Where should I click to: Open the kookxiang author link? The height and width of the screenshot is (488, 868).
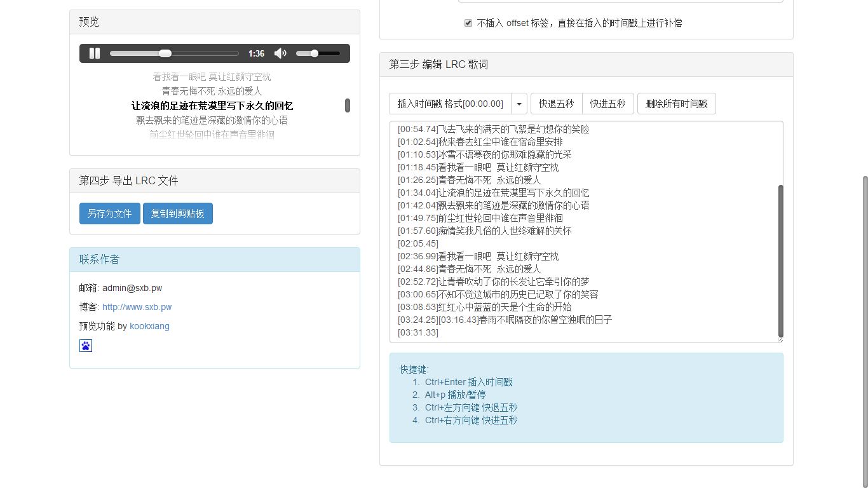tap(149, 326)
